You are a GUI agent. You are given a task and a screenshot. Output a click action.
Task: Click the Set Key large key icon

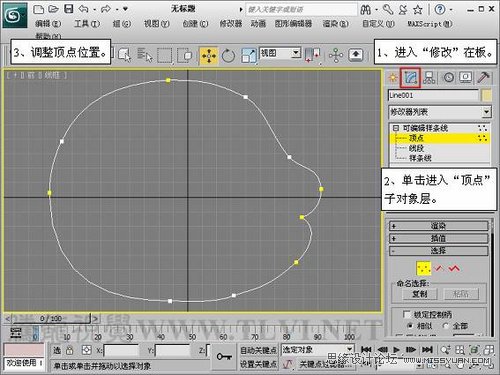pyautogui.click(x=224, y=357)
